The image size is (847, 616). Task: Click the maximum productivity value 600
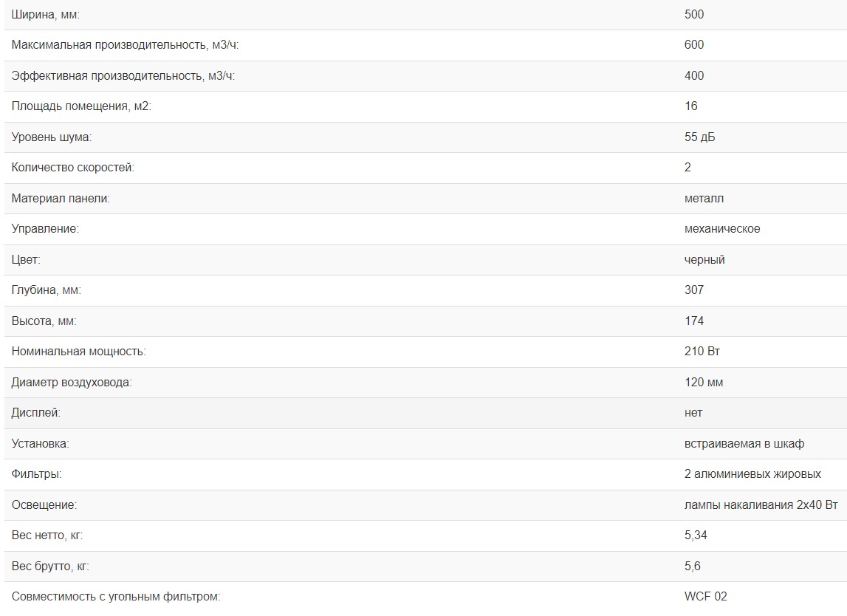tap(694, 45)
